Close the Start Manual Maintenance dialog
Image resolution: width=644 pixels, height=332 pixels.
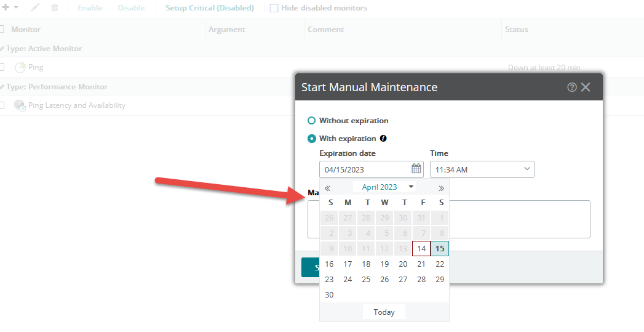click(586, 87)
